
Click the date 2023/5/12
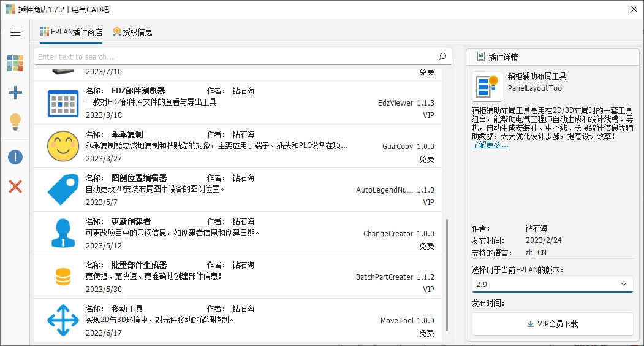coord(104,246)
